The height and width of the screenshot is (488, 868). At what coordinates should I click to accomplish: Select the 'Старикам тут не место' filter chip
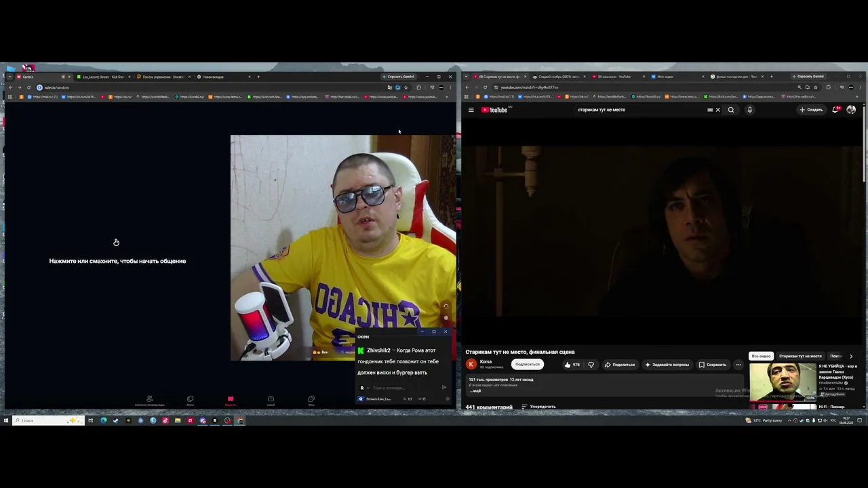[x=800, y=356]
